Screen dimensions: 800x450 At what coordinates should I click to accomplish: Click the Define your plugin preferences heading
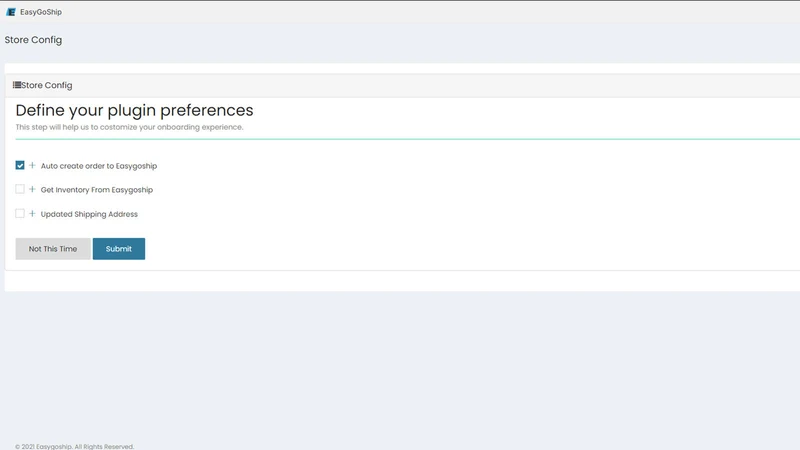tap(134, 110)
